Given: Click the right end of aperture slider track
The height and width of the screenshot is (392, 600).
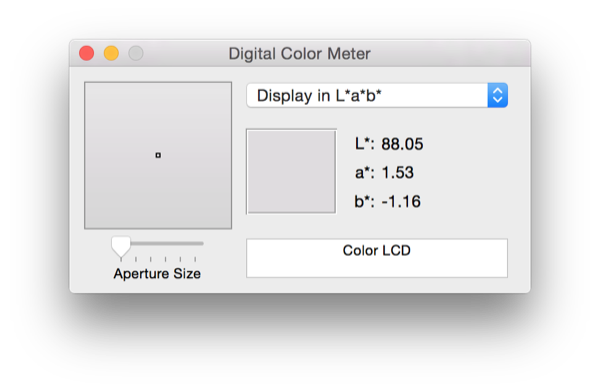Looking at the screenshot, I should (x=201, y=243).
